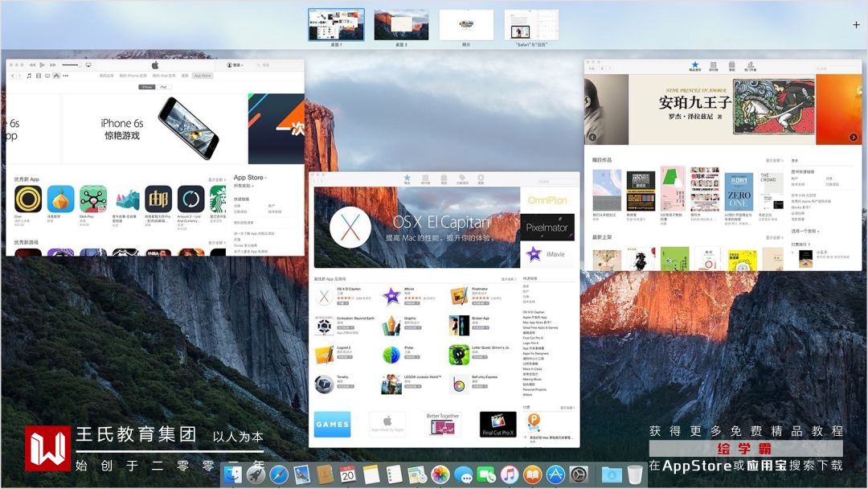Click the OS X El Capitan banner
Screen dimensions: 868x489
pyautogui.click(x=417, y=228)
